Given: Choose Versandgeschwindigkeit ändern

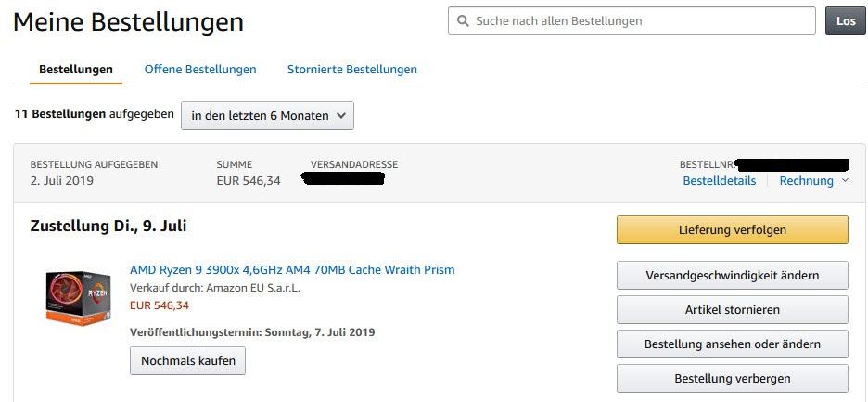Looking at the screenshot, I should tap(732, 275).
